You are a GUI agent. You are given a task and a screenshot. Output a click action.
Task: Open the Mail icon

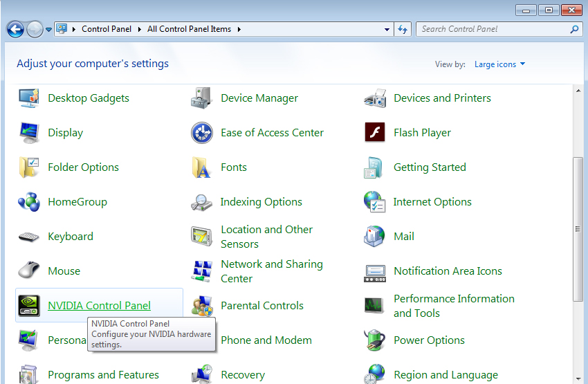(374, 236)
